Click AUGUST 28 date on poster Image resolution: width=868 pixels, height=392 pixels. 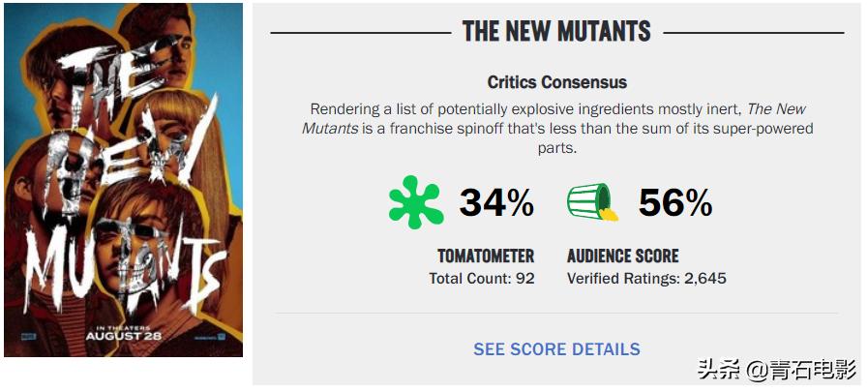pos(123,336)
